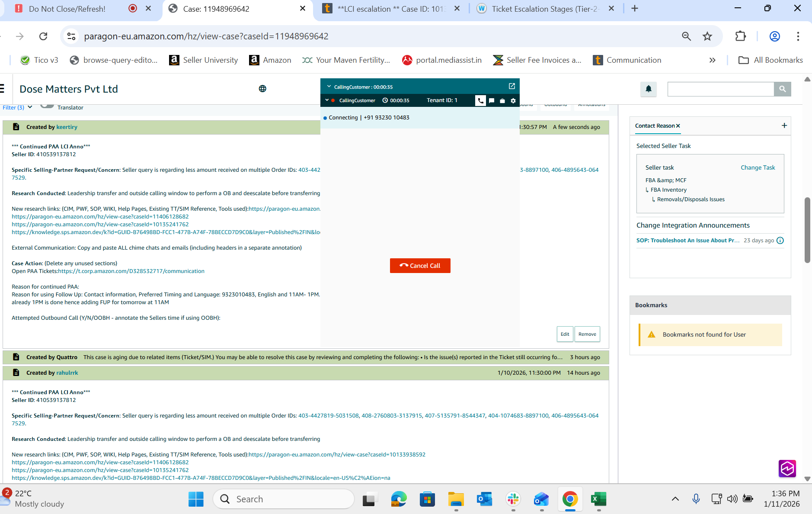Add a new panel tab with plus

coord(784,125)
